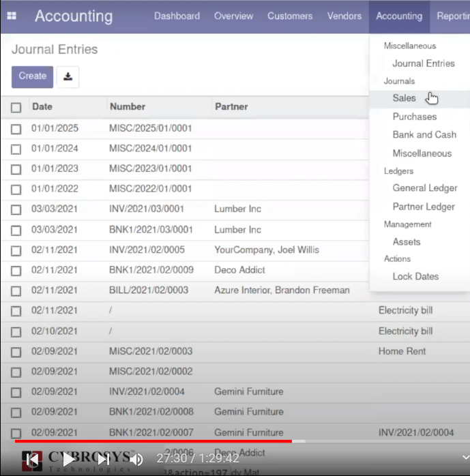Check the INV/2021/03/0001 row checkbox
Image resolution: width=470 pixels, height=476 pixels.
click(16, 210)
